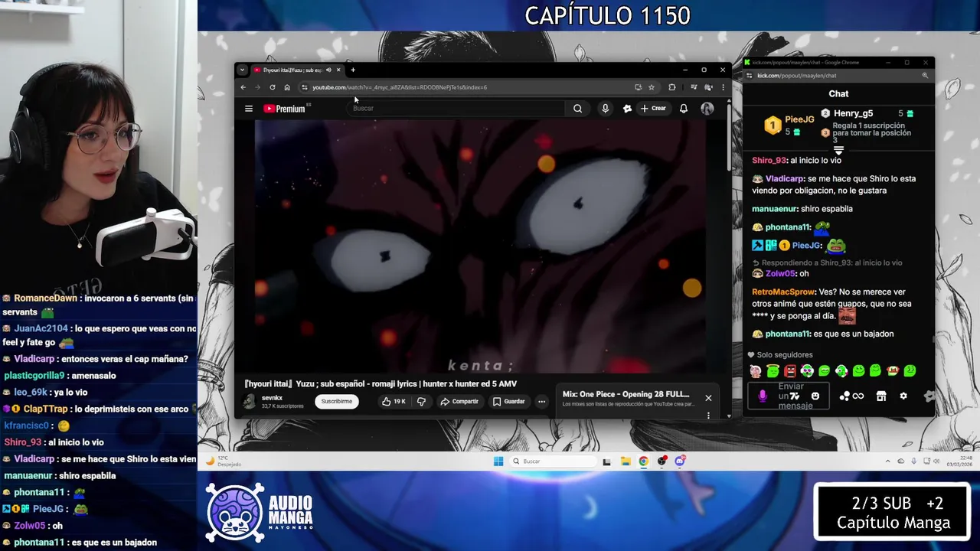Viewport: 980px width, 551px height.
Task: Open the Windows Start menu
Action: 498,461
